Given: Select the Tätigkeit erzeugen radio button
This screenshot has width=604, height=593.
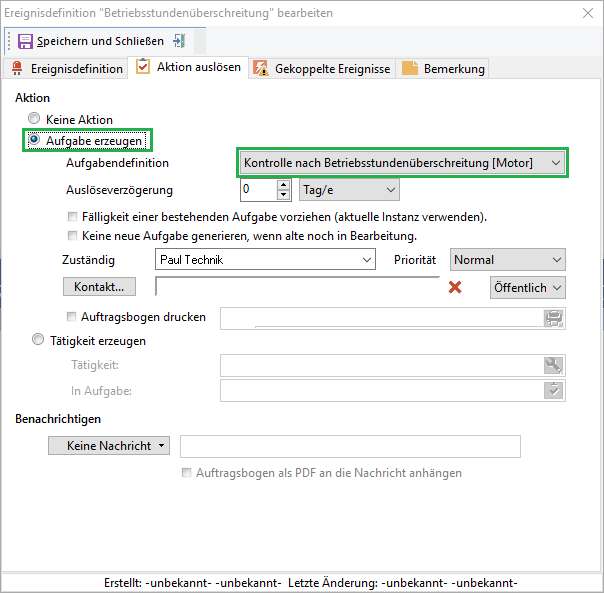Looking at the screenshot, I should (38, 339).
